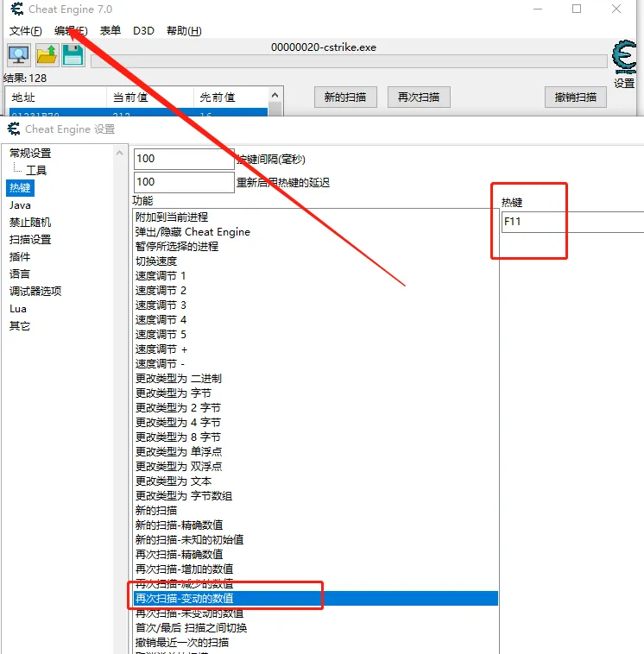Select 速度调节 - function

[316, 364]
